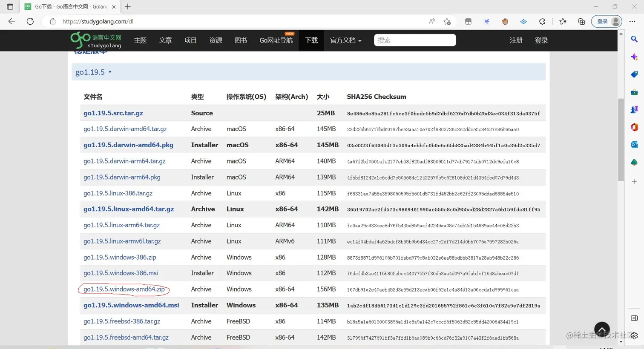Image resolution: width=644 pixels, height=349 pixels.
Task: Click the 登录 link in the site navbar
Action: point(541,40)
